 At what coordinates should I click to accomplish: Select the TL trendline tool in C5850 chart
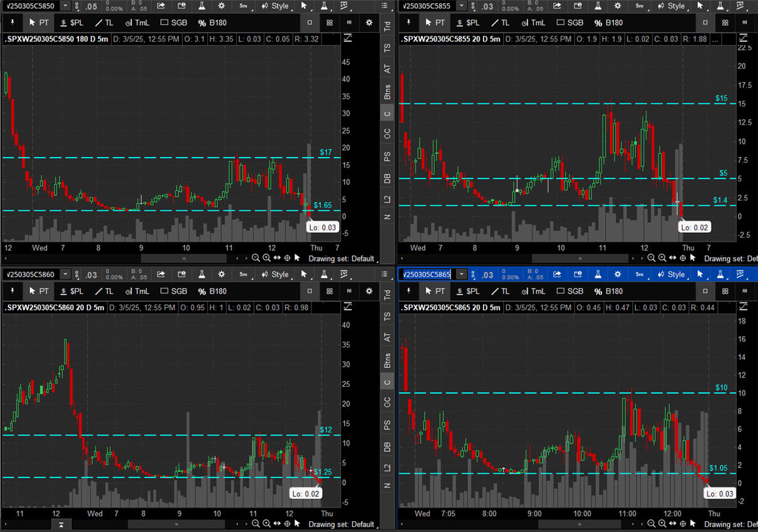tap(103, 23)
